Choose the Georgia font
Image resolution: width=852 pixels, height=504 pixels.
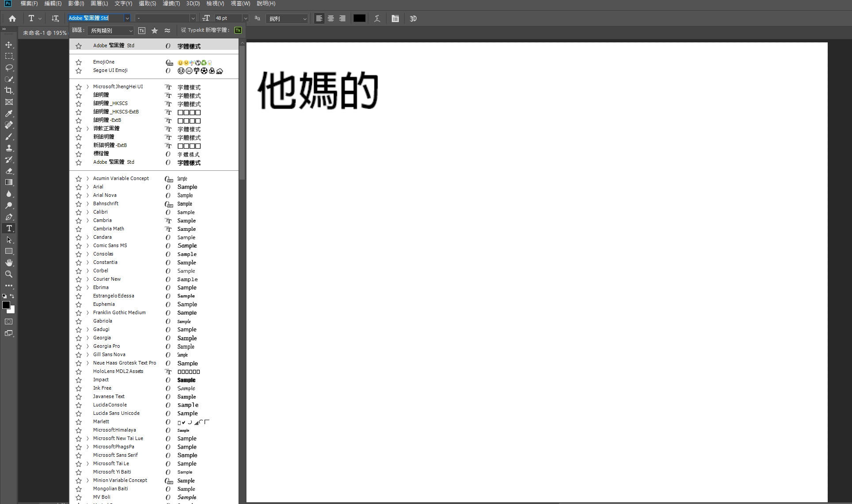102,338
